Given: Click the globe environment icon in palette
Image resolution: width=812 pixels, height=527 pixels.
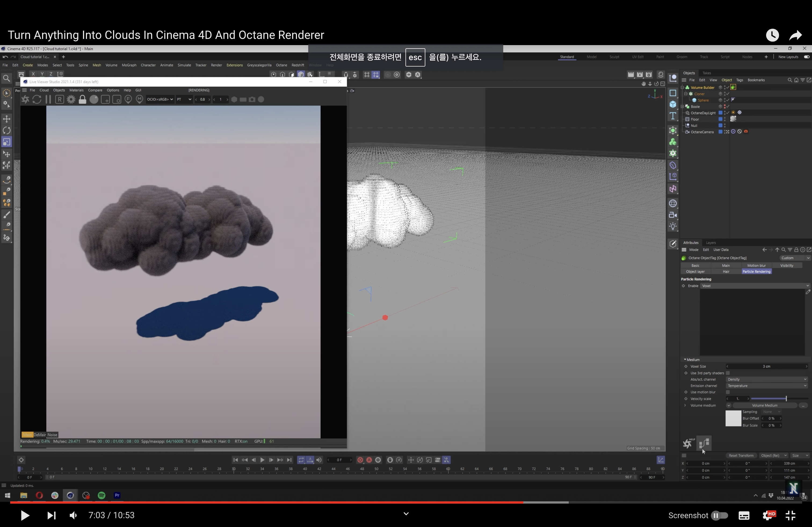Looking at the screenshot, I should point(673,203).
